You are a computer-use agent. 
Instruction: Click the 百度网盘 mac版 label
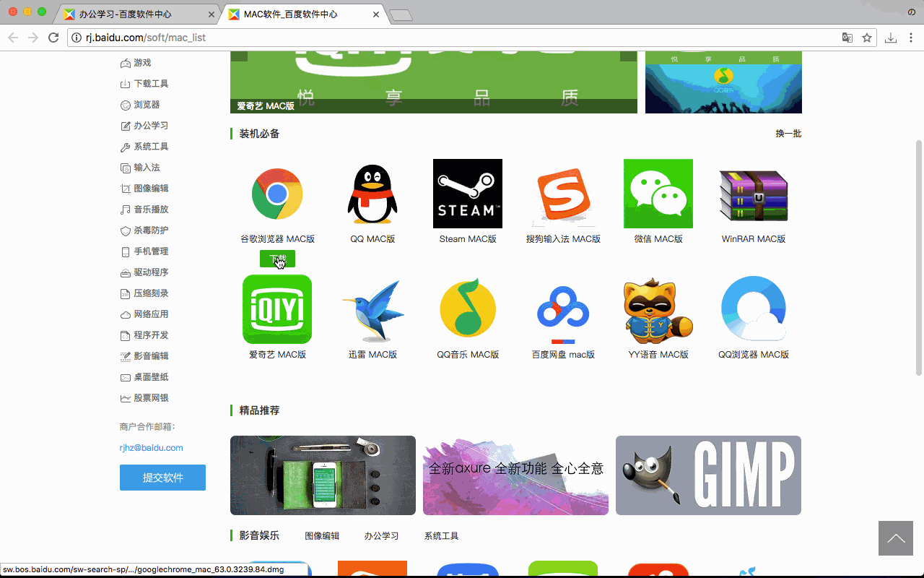(563, 355)
